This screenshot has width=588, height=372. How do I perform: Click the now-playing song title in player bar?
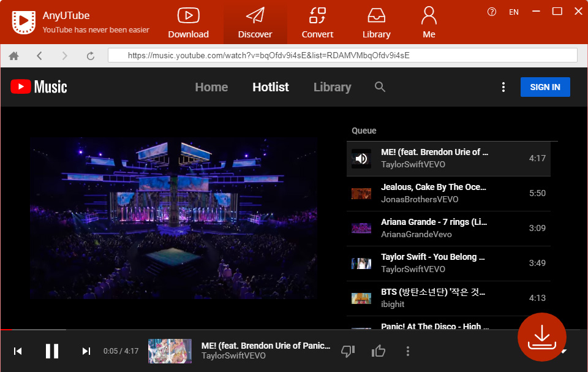[x=265, y=346]
